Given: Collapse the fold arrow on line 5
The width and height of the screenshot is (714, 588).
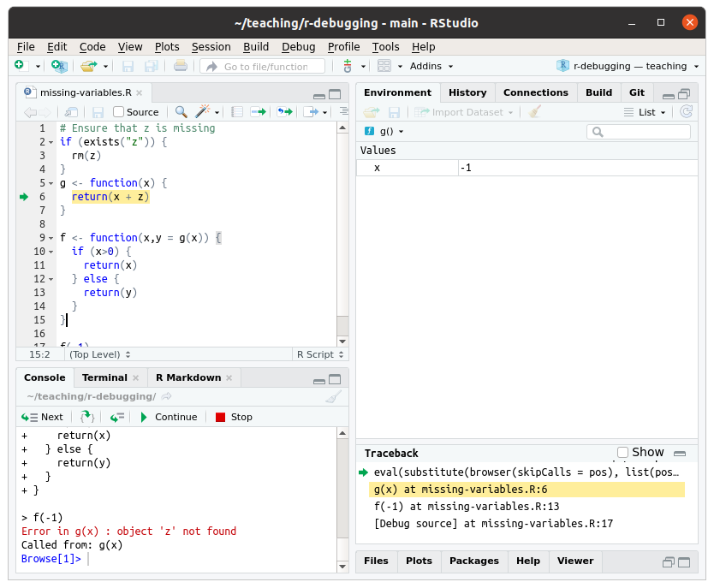Looking at the screenshot, I should coord(51,183).
